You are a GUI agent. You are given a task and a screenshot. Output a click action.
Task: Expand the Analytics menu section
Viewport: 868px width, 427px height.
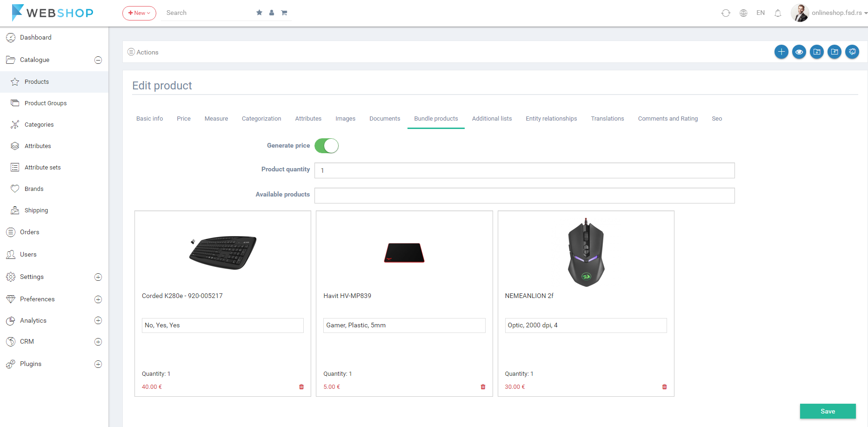click(x=98, y=320)
